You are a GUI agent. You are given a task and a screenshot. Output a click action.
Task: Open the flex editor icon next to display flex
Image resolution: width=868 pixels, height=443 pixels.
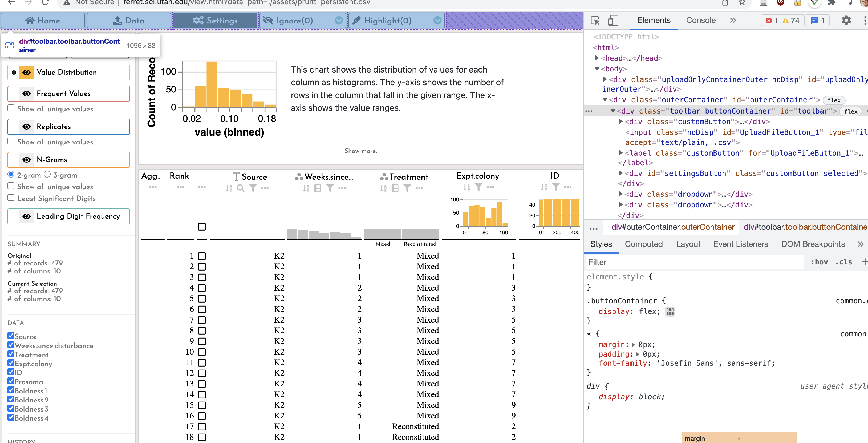point(670,312)
